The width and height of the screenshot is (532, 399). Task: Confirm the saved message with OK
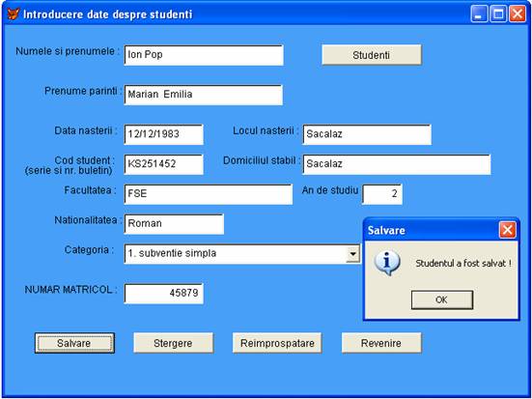click(x=442, y=299)
